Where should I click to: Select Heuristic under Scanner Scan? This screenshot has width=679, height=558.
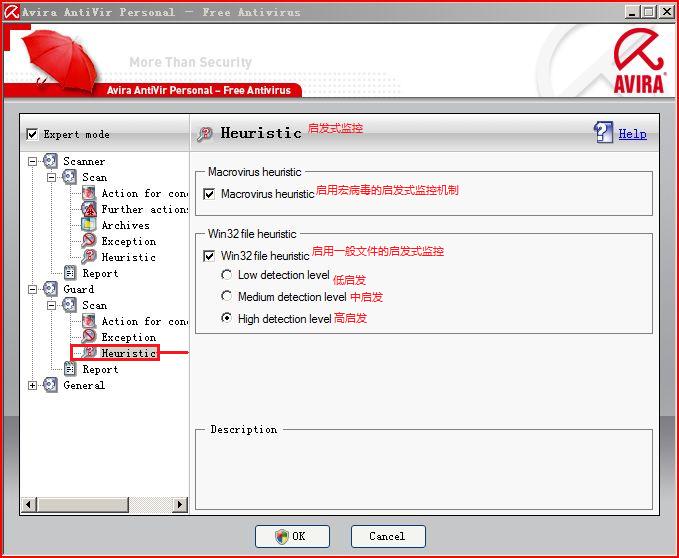pos(129,257)
